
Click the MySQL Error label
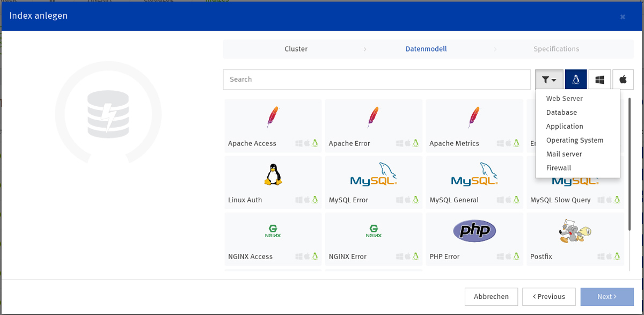coord(348,200)
